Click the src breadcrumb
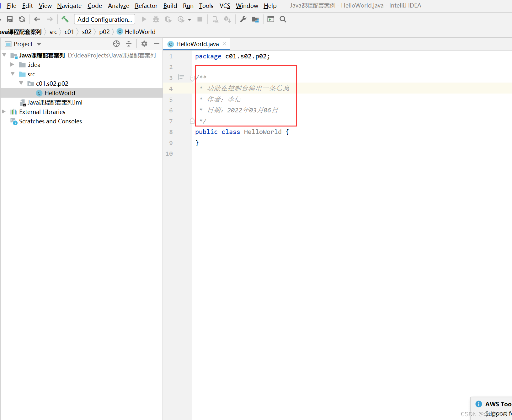Image resolution: width=512 pixels, height=420 pixels. tap(53, 32)
